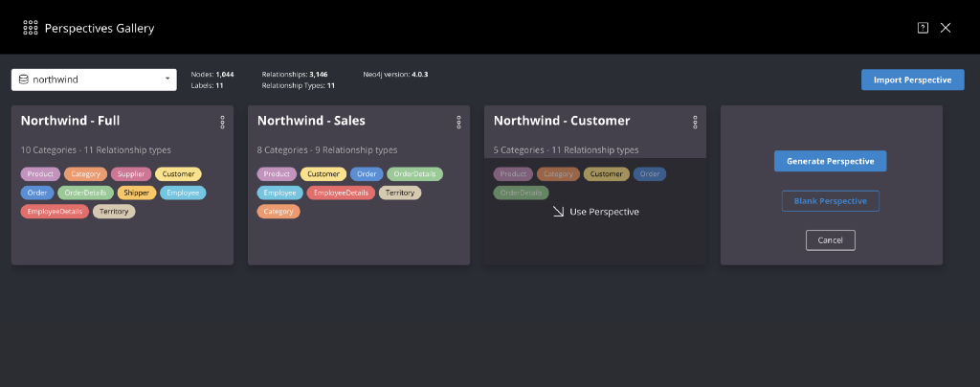Click the Product tag in Northwind - Sales
The height and width of the screenshot is (387, 980).
click(x=277, y=173)
